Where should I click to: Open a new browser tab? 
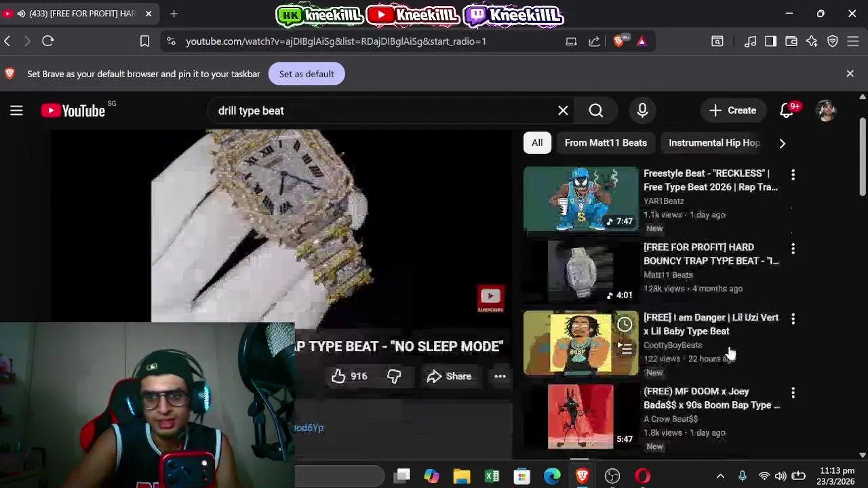tap(174, 14)
